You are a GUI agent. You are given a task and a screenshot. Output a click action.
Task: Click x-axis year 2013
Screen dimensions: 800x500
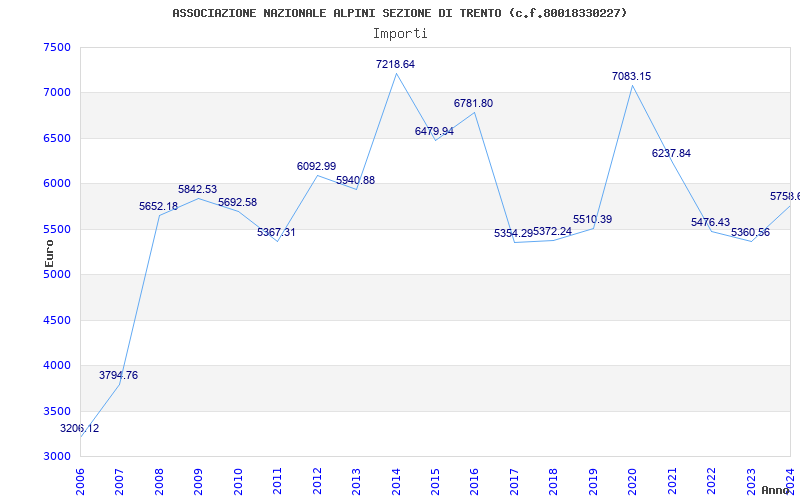click(357, 482)
